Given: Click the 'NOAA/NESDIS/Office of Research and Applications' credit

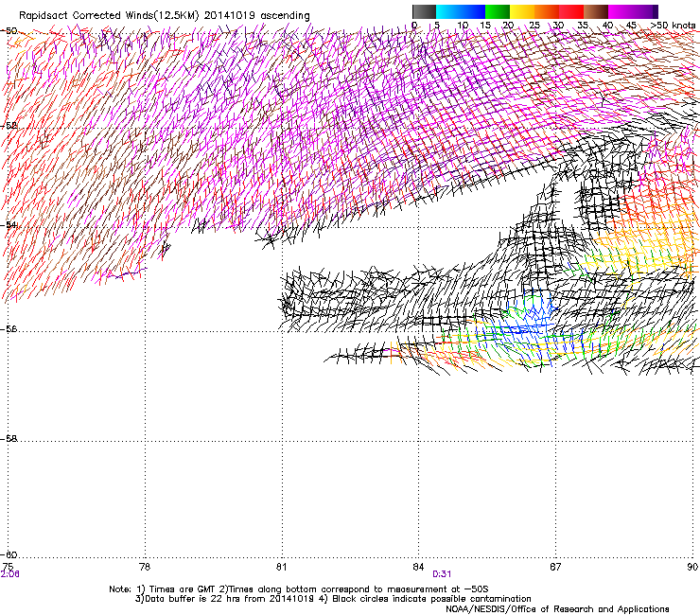Looking at the screenshot, I should point(557,608).
